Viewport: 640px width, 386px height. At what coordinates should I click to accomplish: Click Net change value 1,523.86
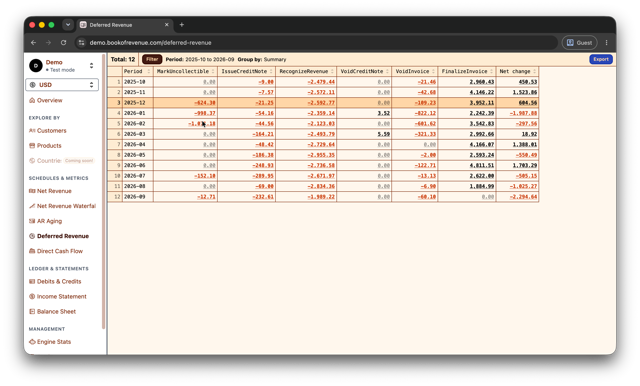(x=525, y=92)
